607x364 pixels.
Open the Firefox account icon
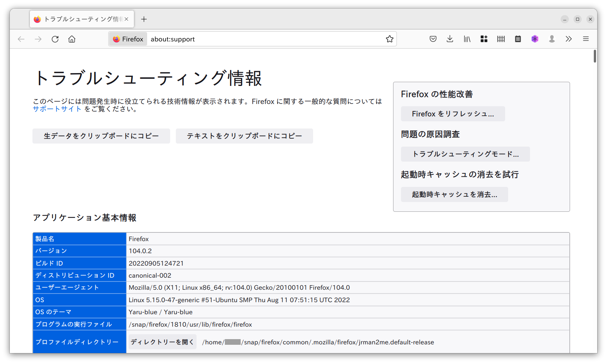tap(552, 39)
